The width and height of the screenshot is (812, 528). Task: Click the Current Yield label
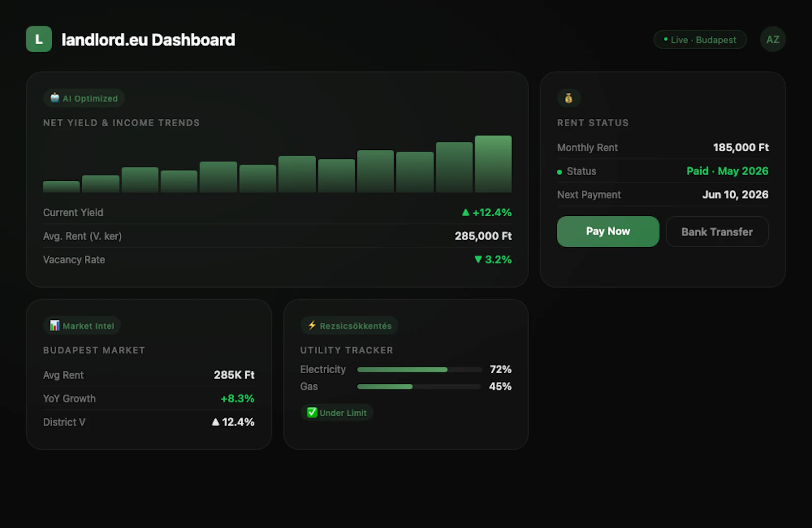[73, 213]
